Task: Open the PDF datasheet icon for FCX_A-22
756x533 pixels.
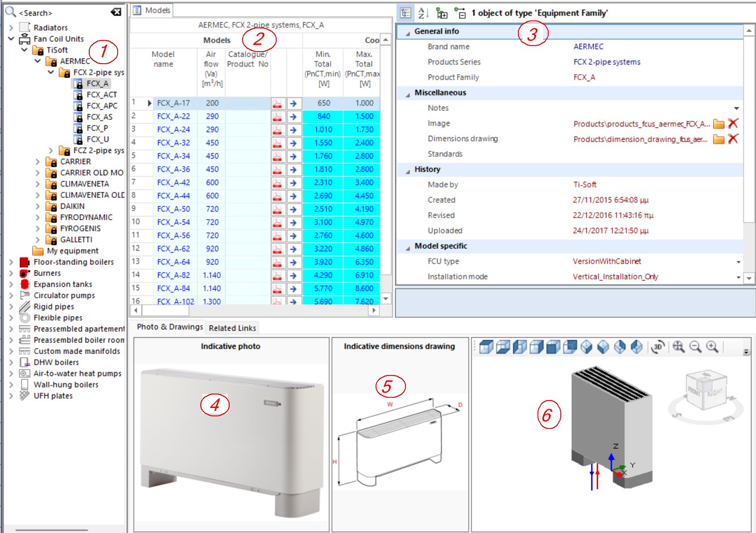Action: tap(278, 116)
